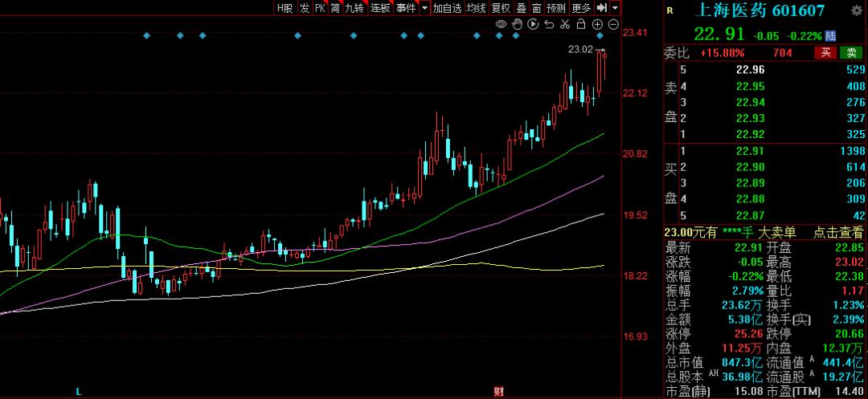Click the red 买 buy button

(x=825, y=53)
